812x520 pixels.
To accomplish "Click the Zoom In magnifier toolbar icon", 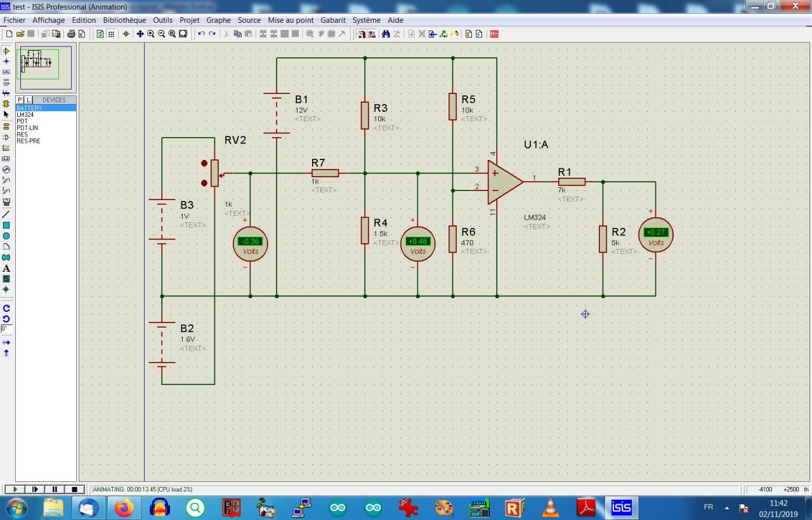I will [x=151, y=34].
